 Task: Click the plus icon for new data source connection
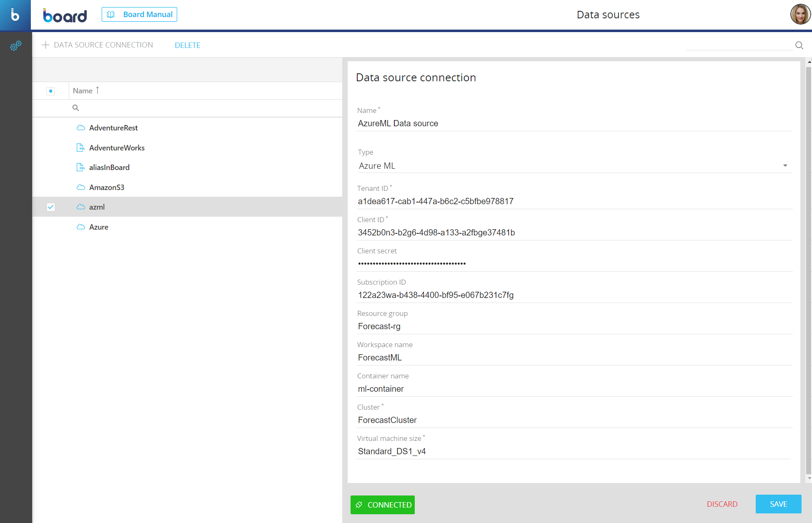click(46, 45)
